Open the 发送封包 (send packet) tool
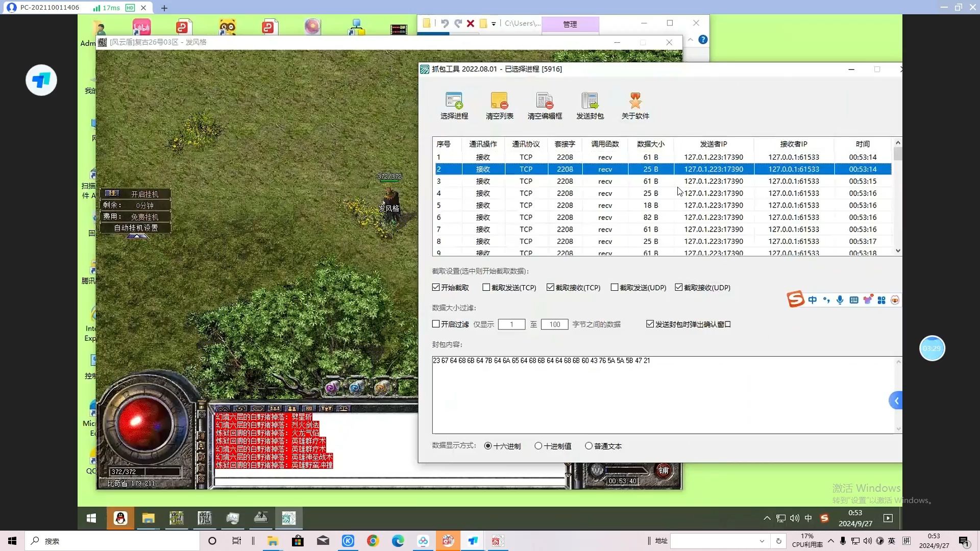 click(x=590, y=106)
